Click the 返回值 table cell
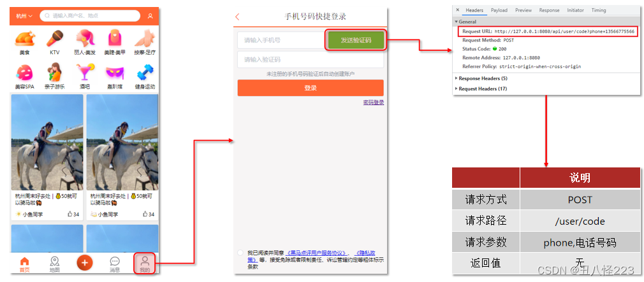The image size is (644, 282). click(x=486, y=263)
